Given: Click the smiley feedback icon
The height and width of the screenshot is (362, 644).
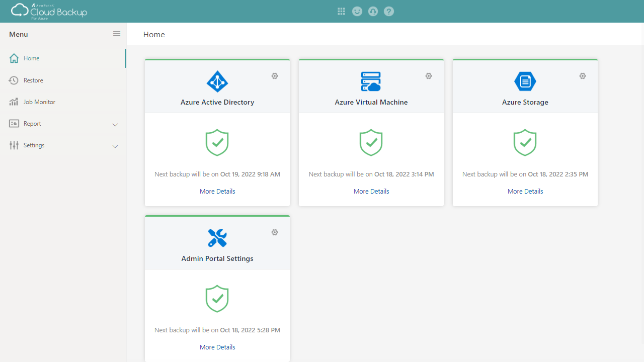Looking at the screenshot, I should click(x=357, y=11).
